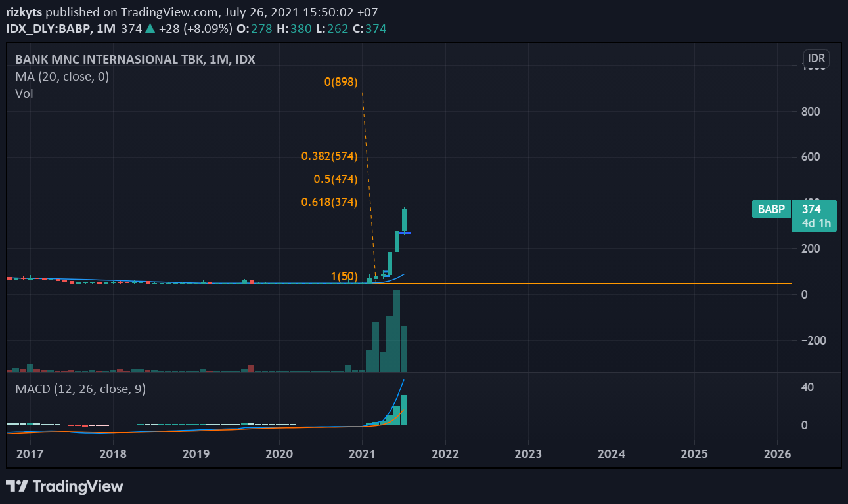The height and width of the screenshot is (504, 848).
Task: Select the Vol indicator legend entry
Action: coord(24,93)
